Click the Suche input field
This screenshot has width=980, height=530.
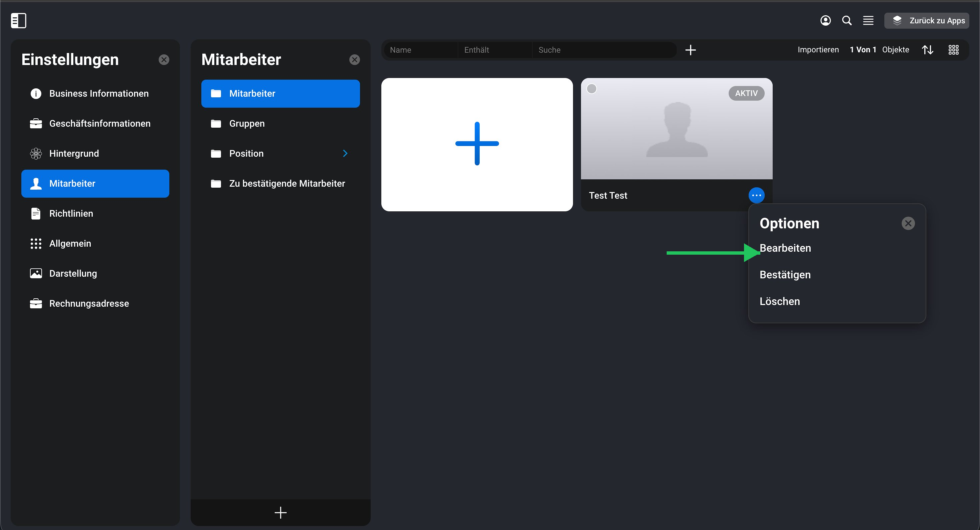604,50
